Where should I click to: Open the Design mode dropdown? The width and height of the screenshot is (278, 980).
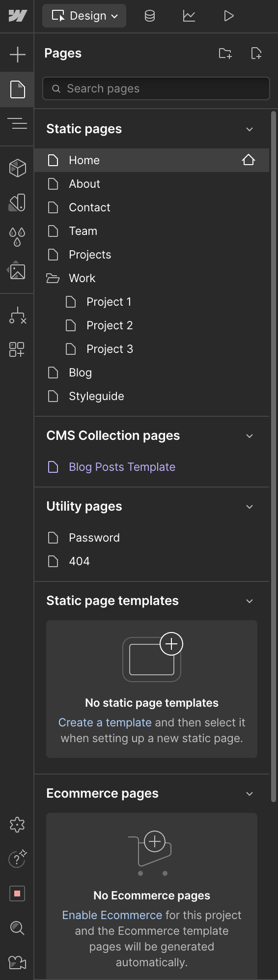pyautogui.click(x=84, y=16)
